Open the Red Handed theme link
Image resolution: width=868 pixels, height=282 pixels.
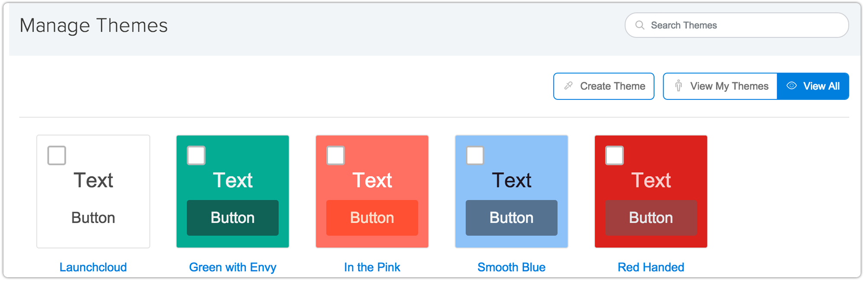pos(651,267)
